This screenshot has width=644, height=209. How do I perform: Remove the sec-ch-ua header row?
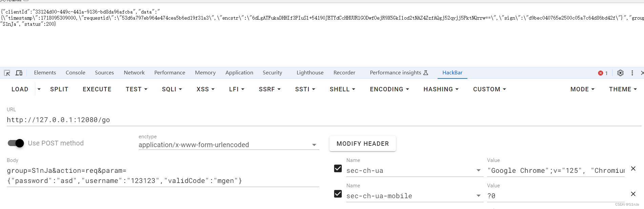(x=633, y=168)
